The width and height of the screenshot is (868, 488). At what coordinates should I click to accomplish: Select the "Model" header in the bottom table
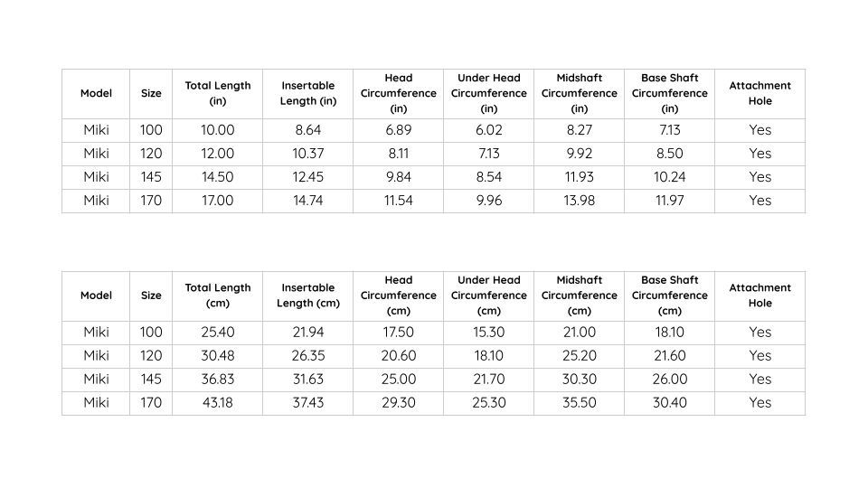(96, 296)
